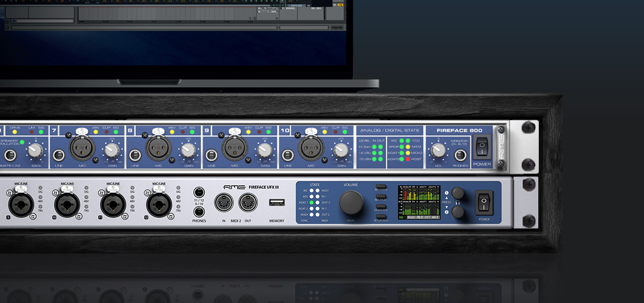Push the CHAN/MIX button on UFX III
The image size is (644, 303).
382,206
